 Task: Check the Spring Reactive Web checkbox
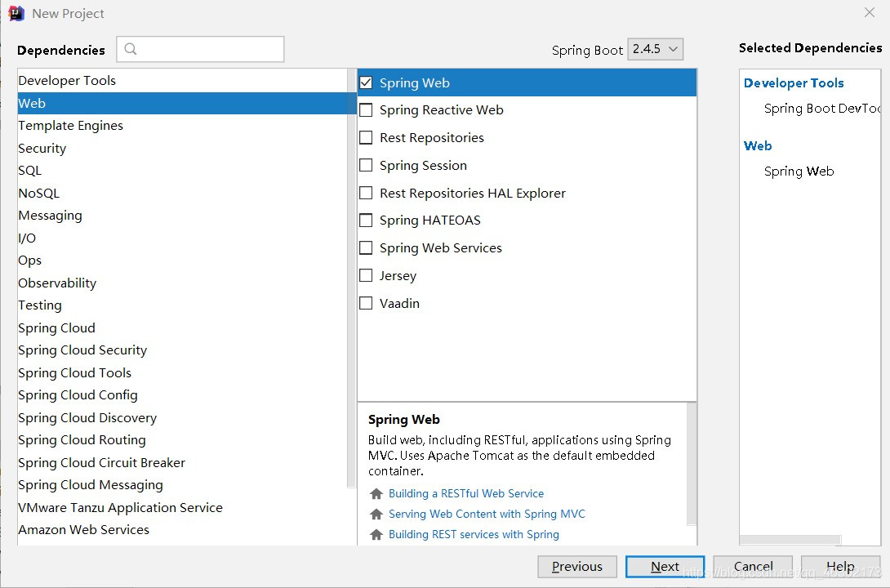click(x=366, y=110)
